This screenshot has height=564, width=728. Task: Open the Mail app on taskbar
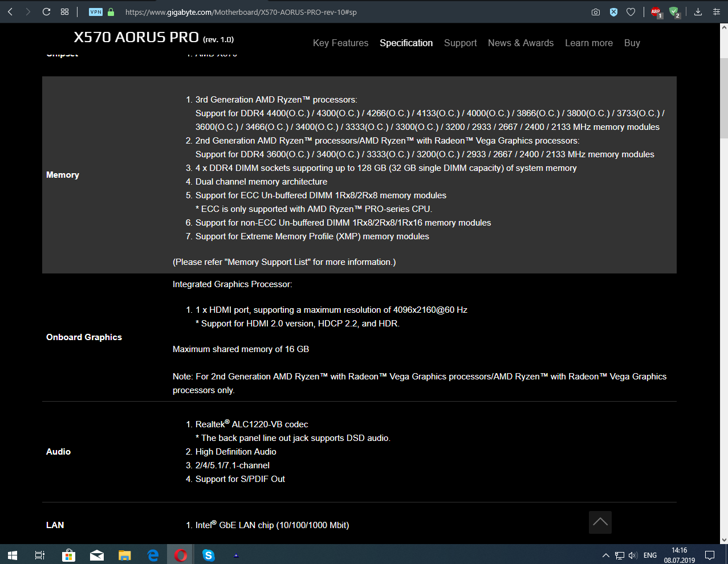click(x=97, y=555)
